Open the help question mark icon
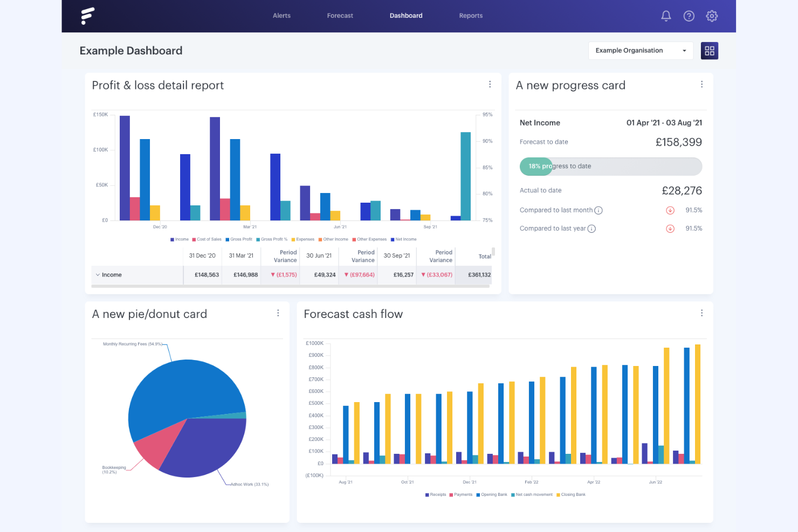 pos(689,16)
